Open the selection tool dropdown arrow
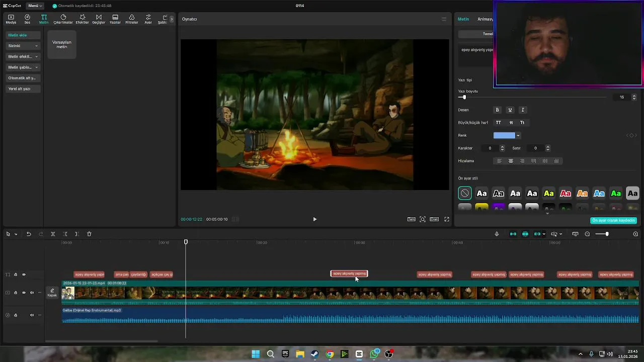 tap(16, 234)
